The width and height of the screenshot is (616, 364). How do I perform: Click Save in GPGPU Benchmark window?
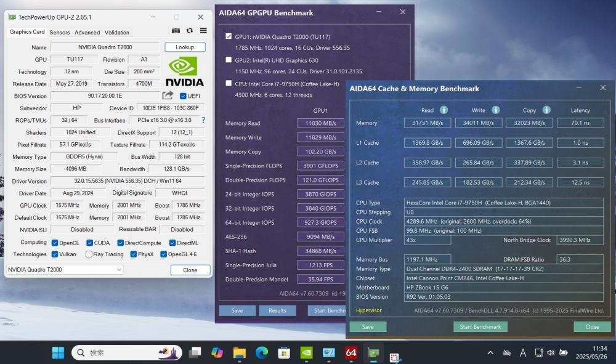[237, 310]
